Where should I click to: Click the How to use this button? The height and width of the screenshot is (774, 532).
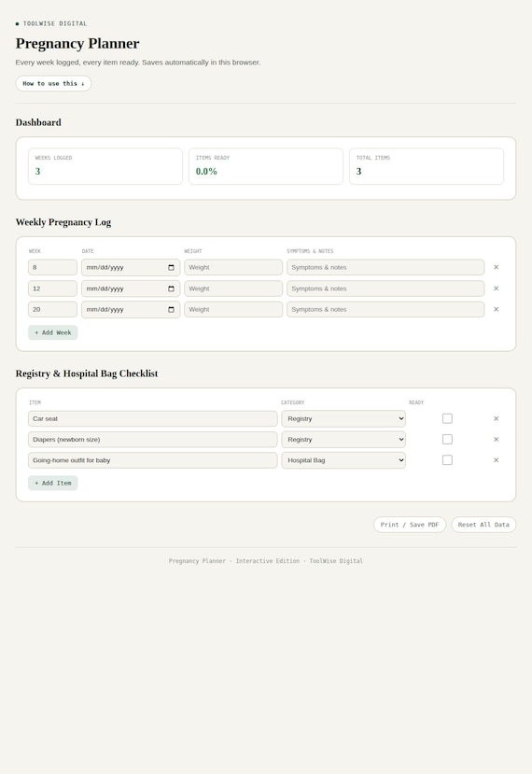pyautogui.click(x=53, y=83)
